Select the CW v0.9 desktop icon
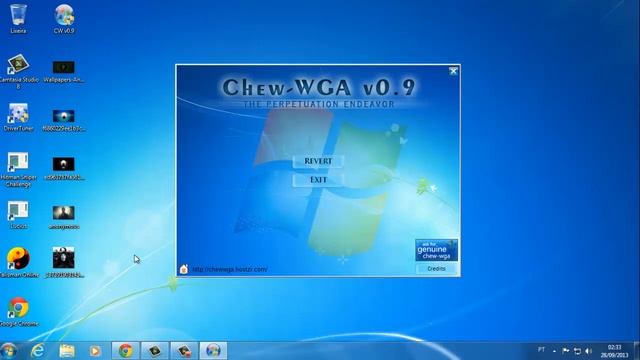This screenshot has width=640, height=360. [64, 19]
